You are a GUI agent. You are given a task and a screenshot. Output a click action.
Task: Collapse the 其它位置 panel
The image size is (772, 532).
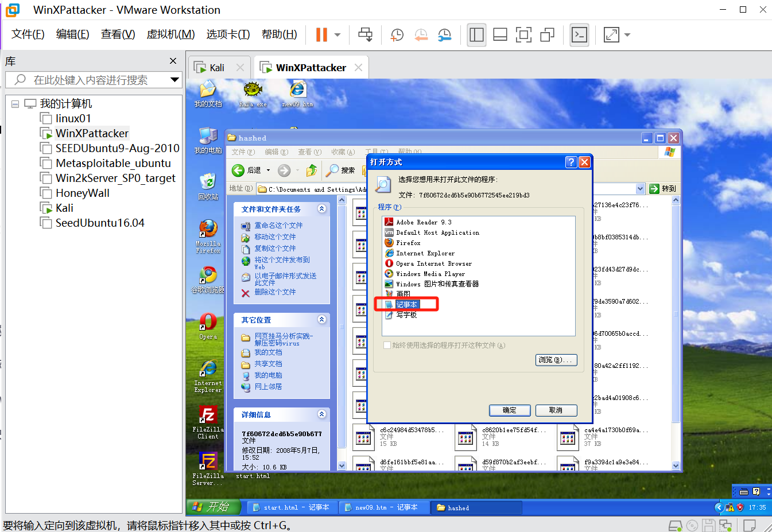click(321, 320)
